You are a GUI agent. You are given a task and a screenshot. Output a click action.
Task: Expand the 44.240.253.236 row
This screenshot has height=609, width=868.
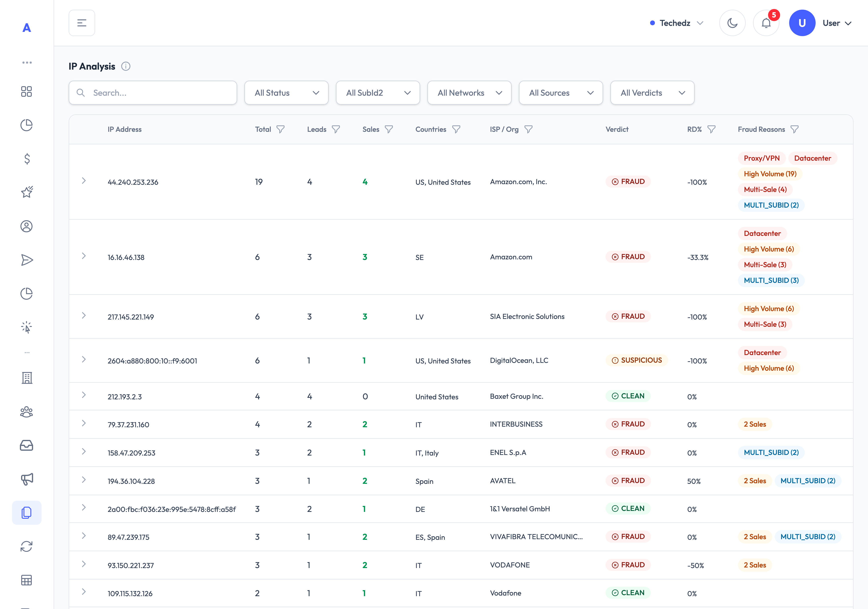coord(84,181)
